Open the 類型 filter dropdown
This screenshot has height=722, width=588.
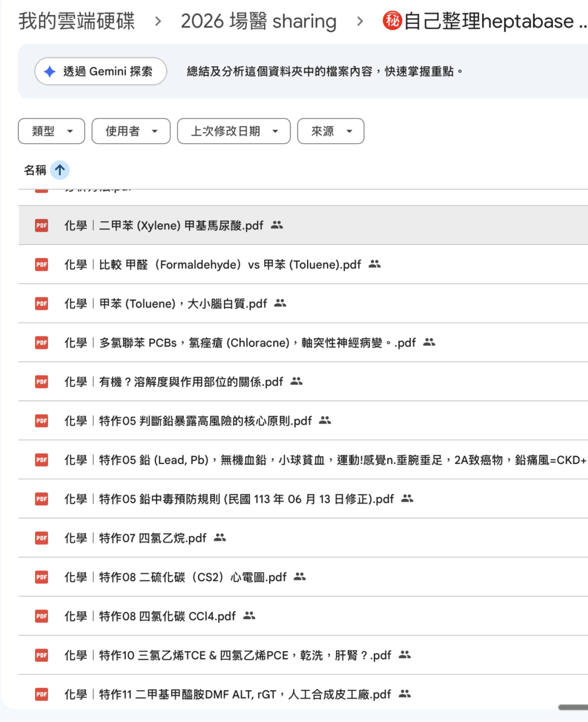pyautogui.click(x=51, y=131)
